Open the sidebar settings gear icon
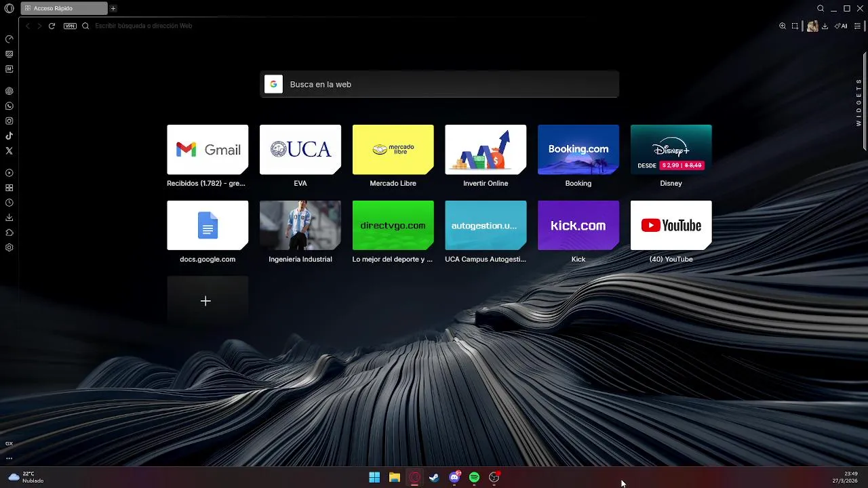The width and height of the screenshot is (868, 488). click(9, 247)
